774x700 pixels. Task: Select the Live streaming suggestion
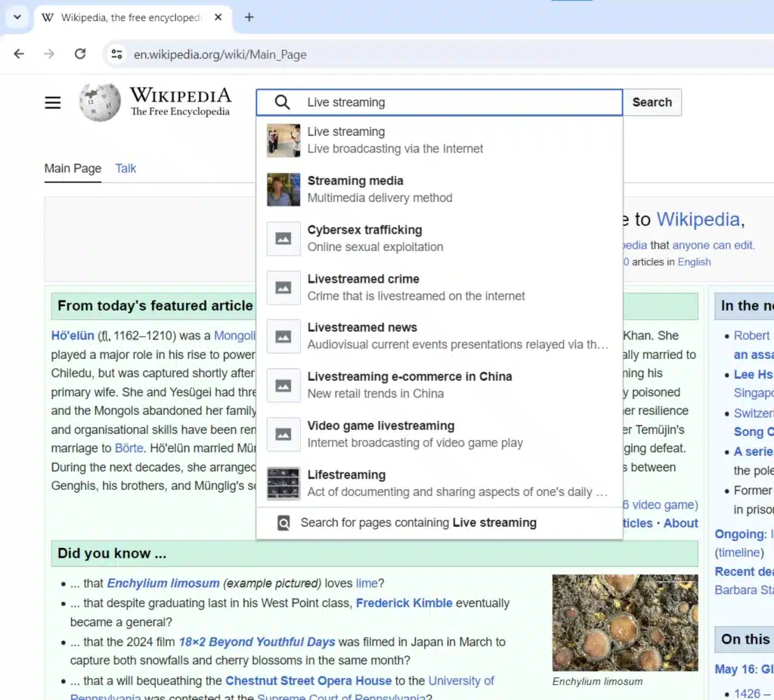click(439, 141)
